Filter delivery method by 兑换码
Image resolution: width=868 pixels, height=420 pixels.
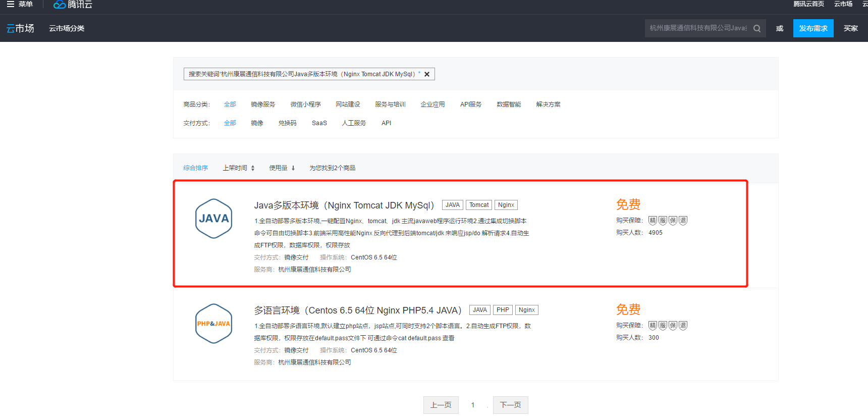pyautogui.click(x=288, y=123)
